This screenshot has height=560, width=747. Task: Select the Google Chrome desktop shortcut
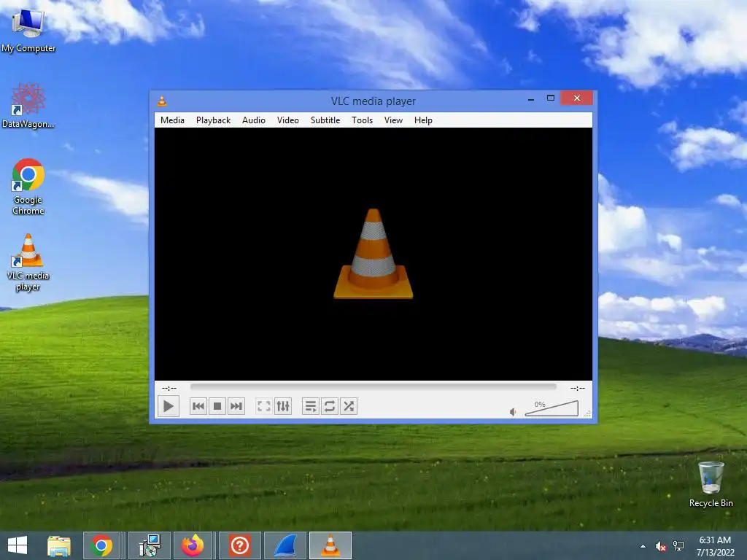pos(28,187)
